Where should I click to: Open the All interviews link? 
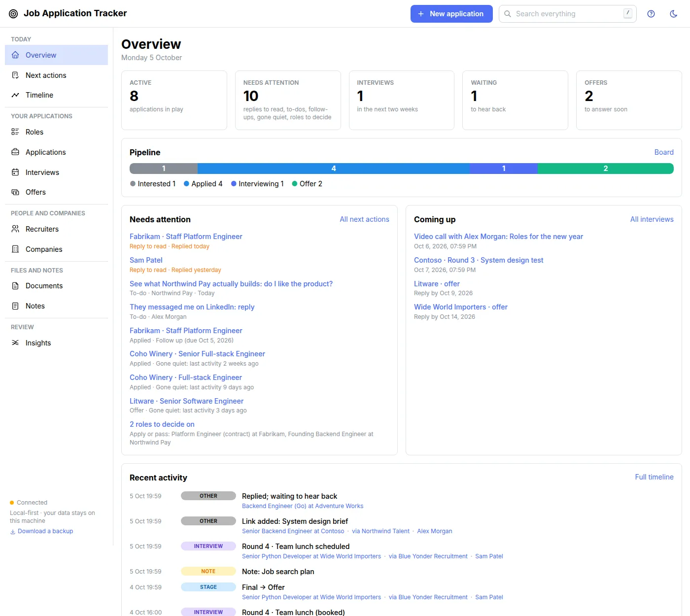point(652,219)
